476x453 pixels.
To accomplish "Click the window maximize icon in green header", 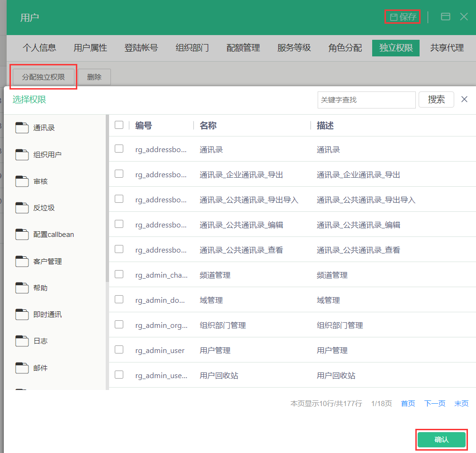I will tap(445, 17).
